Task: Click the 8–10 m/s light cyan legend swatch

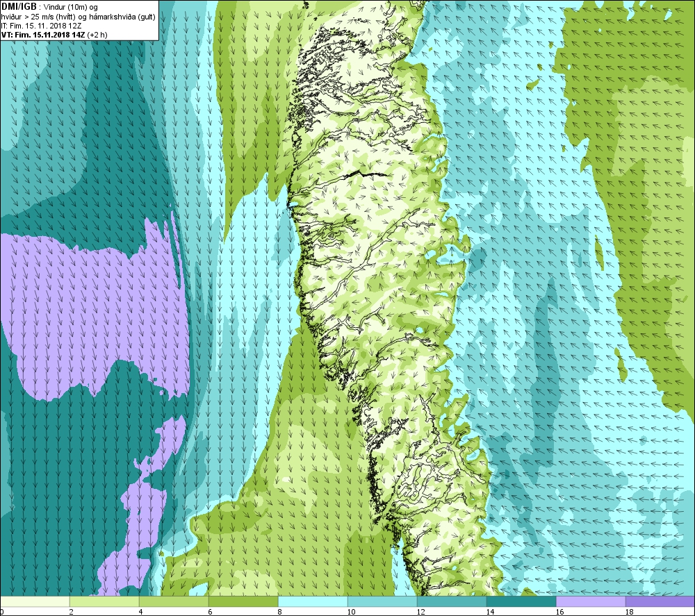Action: [x=313, y=601]
